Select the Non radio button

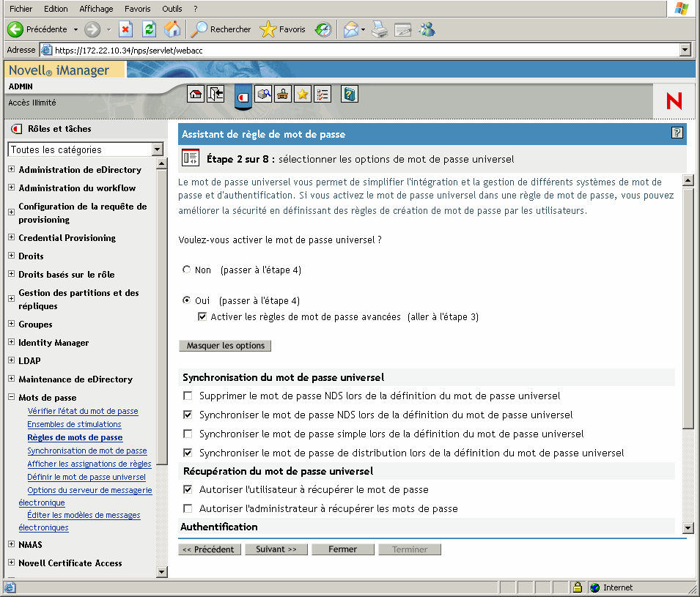[187, 269]
